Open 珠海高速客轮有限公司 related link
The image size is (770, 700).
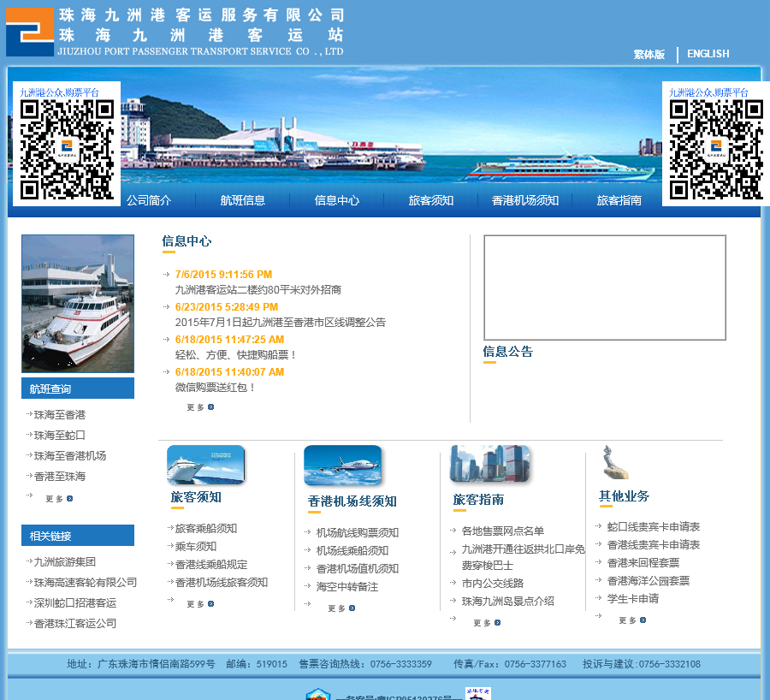tap(86, 583)
